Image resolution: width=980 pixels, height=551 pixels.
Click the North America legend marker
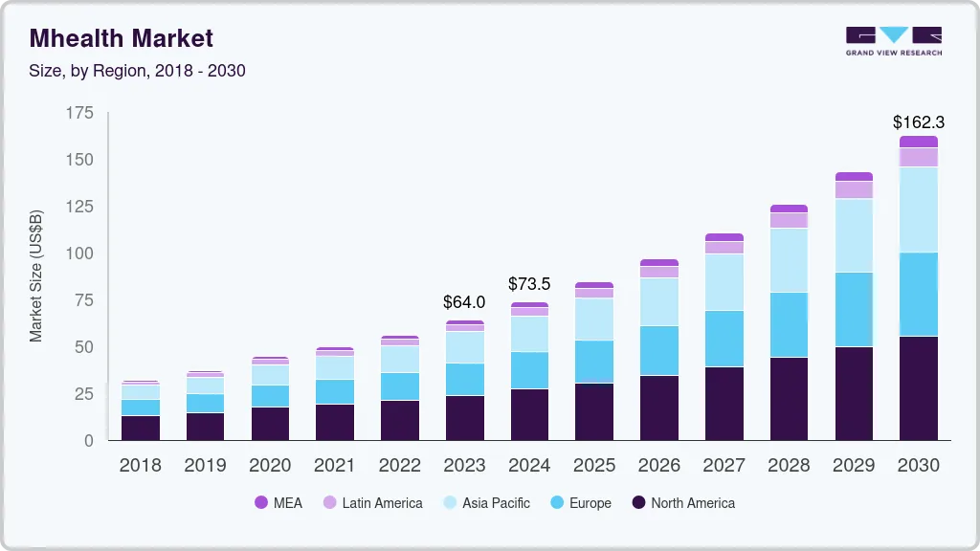point(638,503)
